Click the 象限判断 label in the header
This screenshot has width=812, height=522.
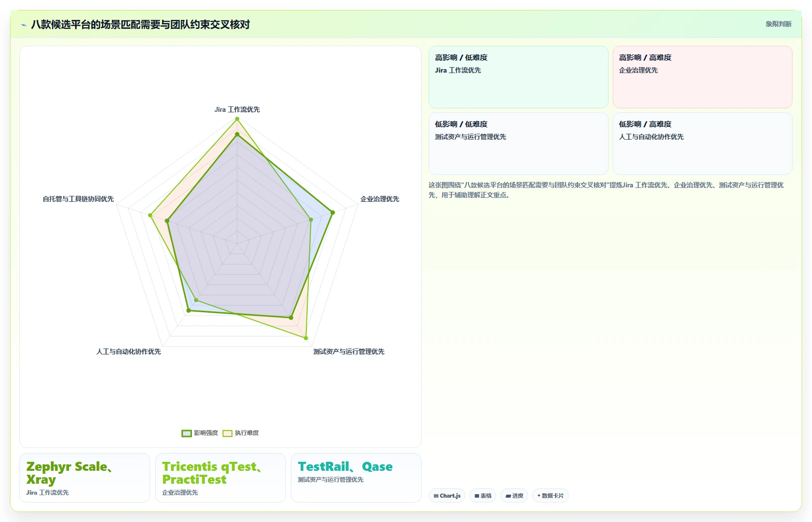(778, 24)
